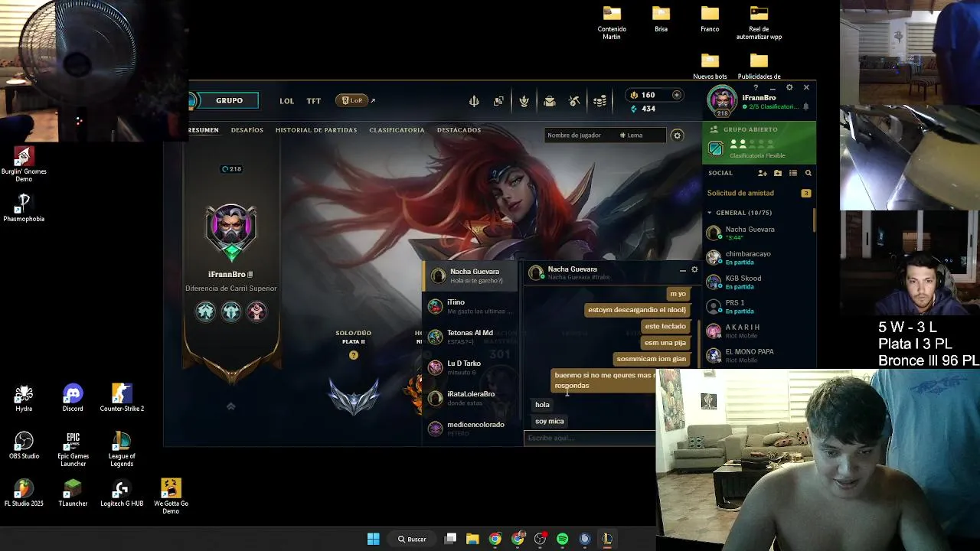980x551 pixels.
Task: Select Lu D Tarko conversation
Action: pos(470,367)
